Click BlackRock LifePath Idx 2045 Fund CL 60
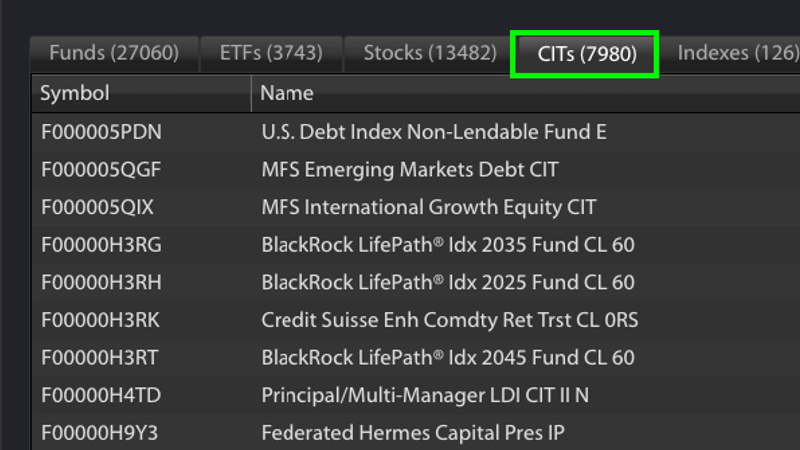 click(448, 358)
